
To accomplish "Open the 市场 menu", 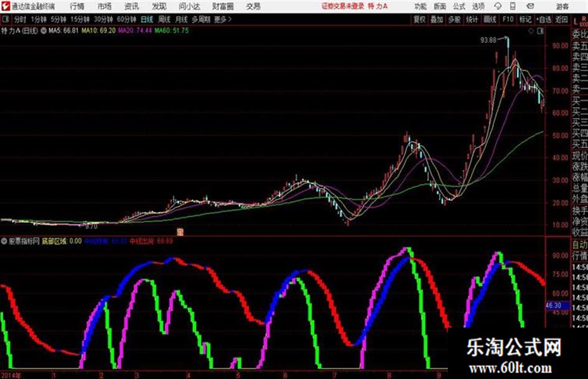I will (105, 6).
